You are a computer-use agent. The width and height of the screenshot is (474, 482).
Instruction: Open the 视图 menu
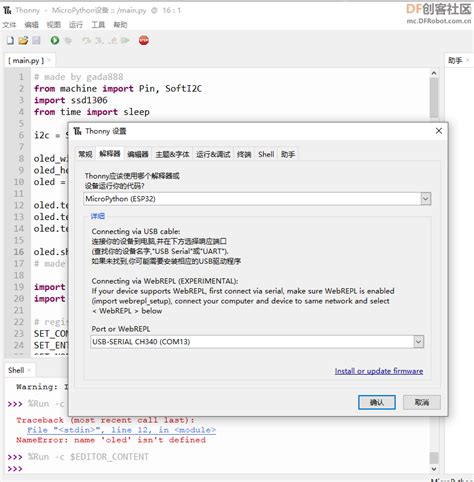pos(54,25)
